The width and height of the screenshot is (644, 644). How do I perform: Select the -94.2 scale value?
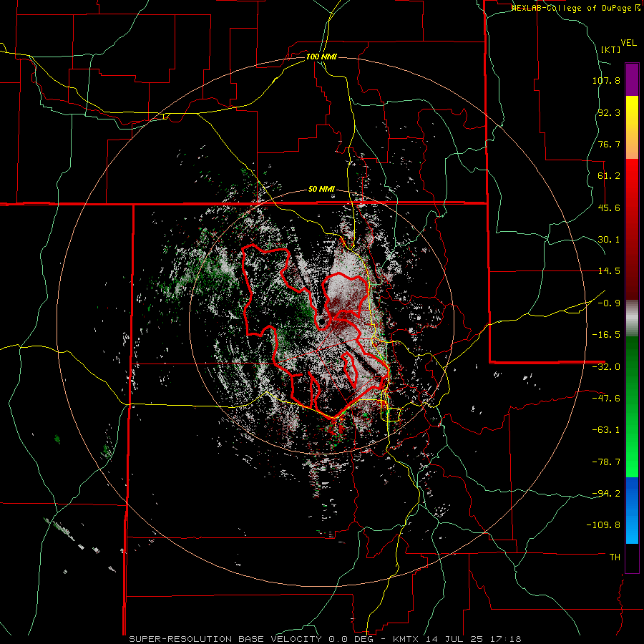click(x=606, y=494)
